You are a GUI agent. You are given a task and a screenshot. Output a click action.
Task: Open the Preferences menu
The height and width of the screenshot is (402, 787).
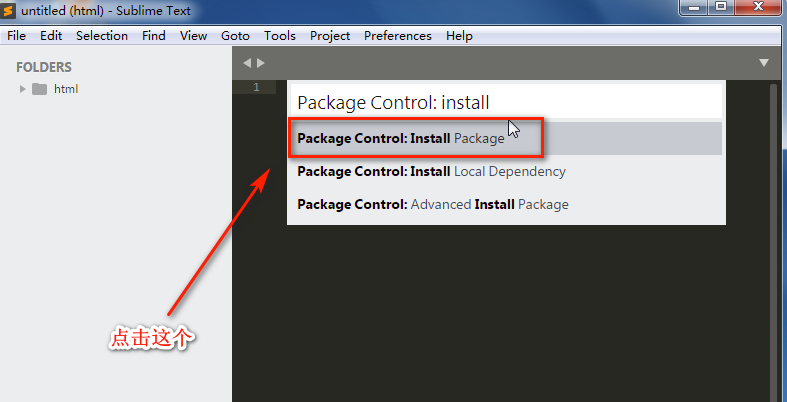point(398,36)
